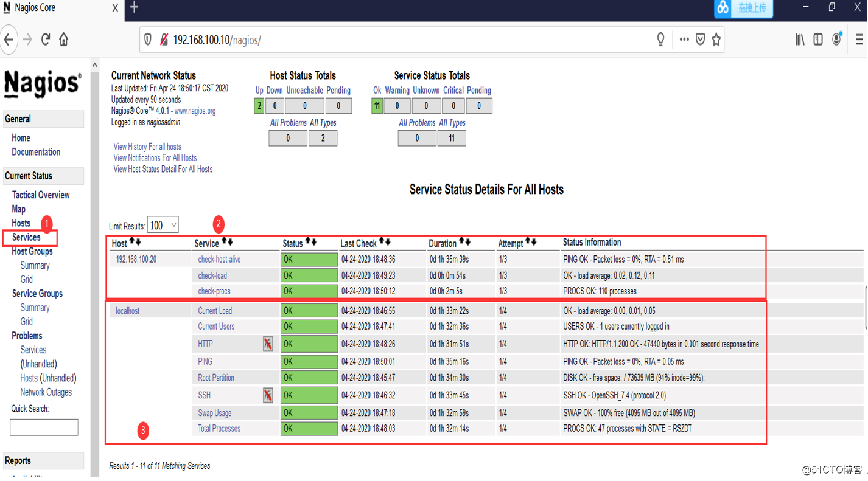Go back in browser history
The width and height of the screenshot is (868, 481).
pos(9,40)
